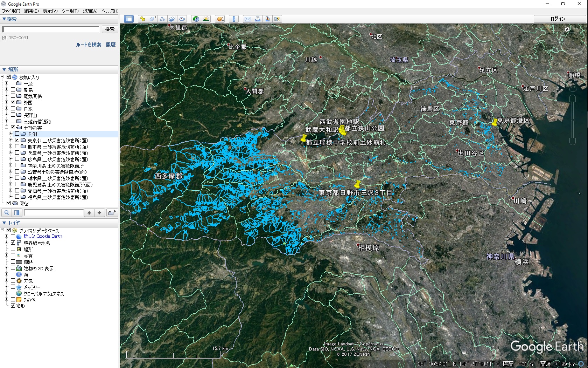Expand 兵庫県_土砂災害危険箇所(面) node
The width and height of the screenshot is (588, 368).
pos(10,153)
